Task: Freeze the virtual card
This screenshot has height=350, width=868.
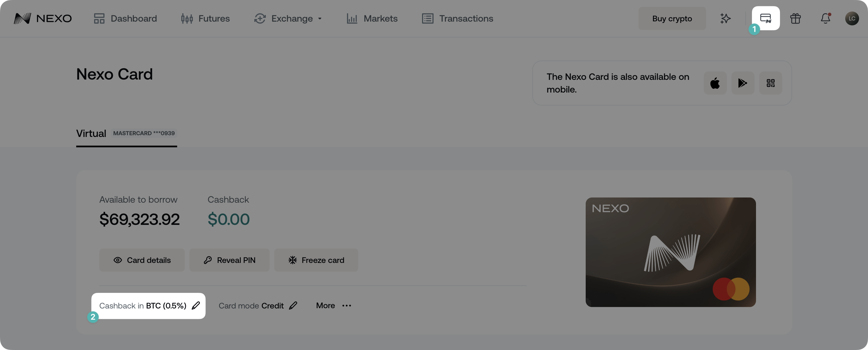Action: [x=316, y=260]
